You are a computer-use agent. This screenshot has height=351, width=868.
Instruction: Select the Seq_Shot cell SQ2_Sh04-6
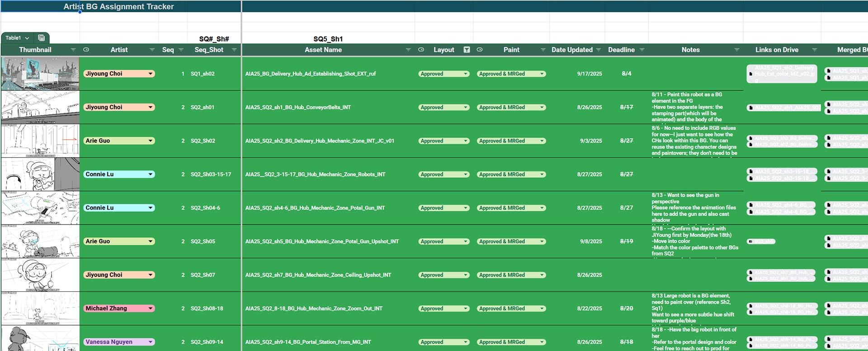(215, 208)
